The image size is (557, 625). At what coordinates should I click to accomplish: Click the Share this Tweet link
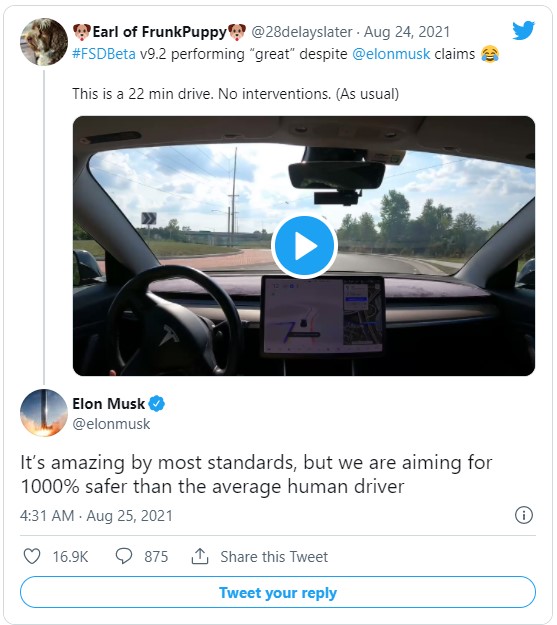coord(274,556)
